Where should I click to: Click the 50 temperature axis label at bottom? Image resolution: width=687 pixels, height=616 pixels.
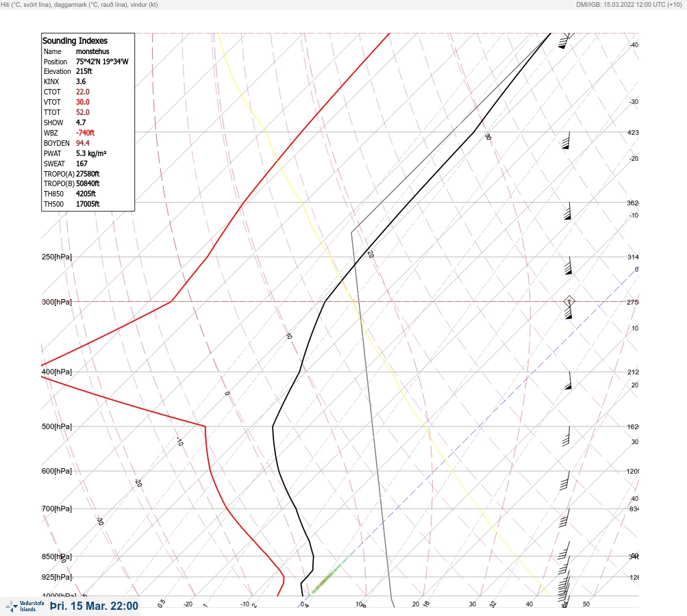(x=586, y=604)
